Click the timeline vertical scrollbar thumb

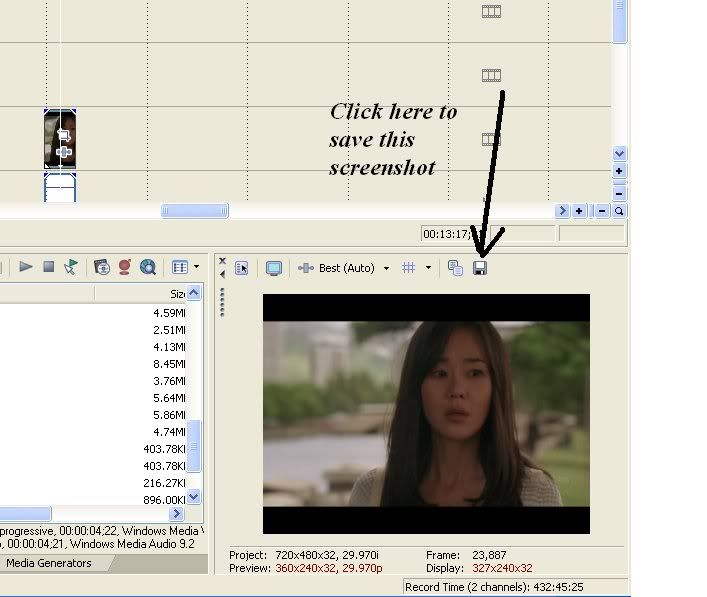click(x=619, y=21)
